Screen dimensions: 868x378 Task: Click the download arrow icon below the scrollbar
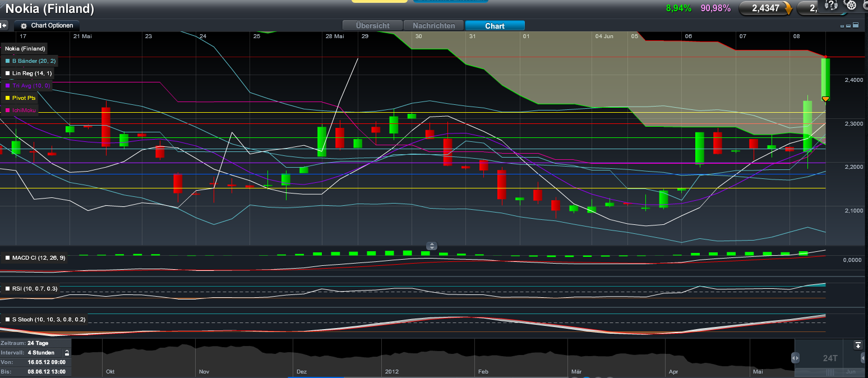click(857, 346)
